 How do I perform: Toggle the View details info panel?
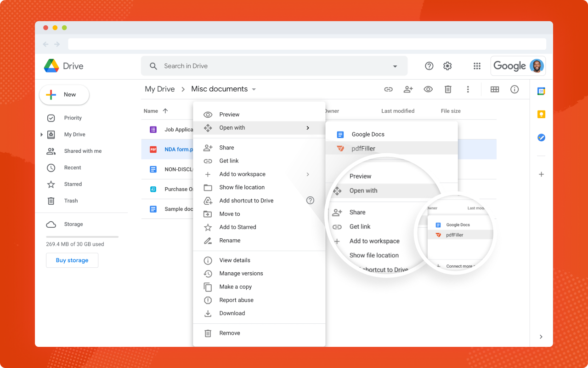pos(514,89)
